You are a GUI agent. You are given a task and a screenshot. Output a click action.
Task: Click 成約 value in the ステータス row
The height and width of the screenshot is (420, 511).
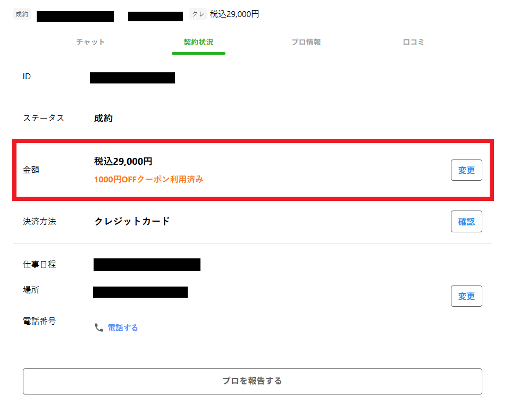click(103, 119)
